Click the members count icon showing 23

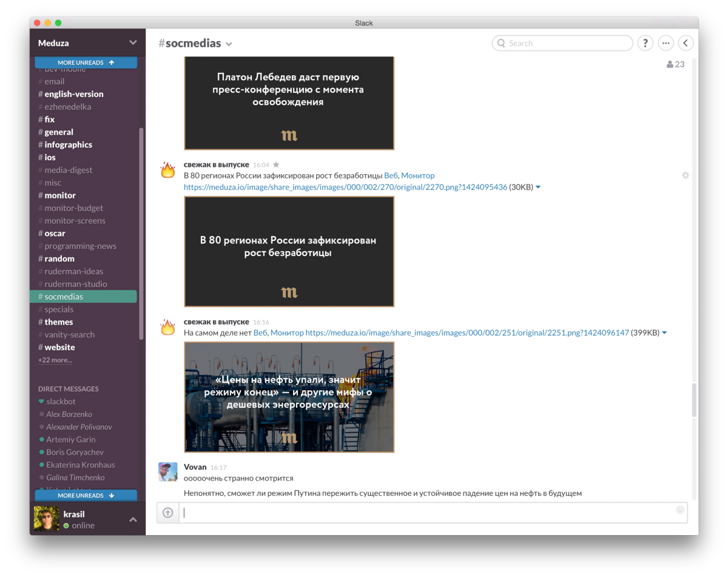pyautogui.click(x=675, y=64)
